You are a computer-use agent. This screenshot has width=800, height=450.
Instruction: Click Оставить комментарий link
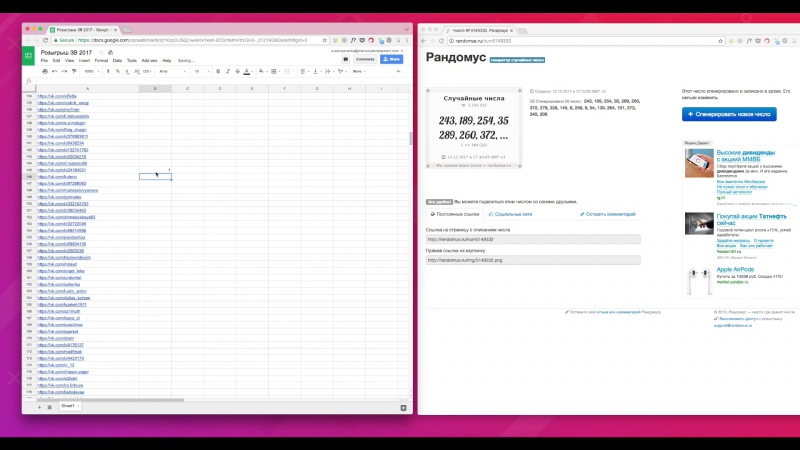(608, 214)
